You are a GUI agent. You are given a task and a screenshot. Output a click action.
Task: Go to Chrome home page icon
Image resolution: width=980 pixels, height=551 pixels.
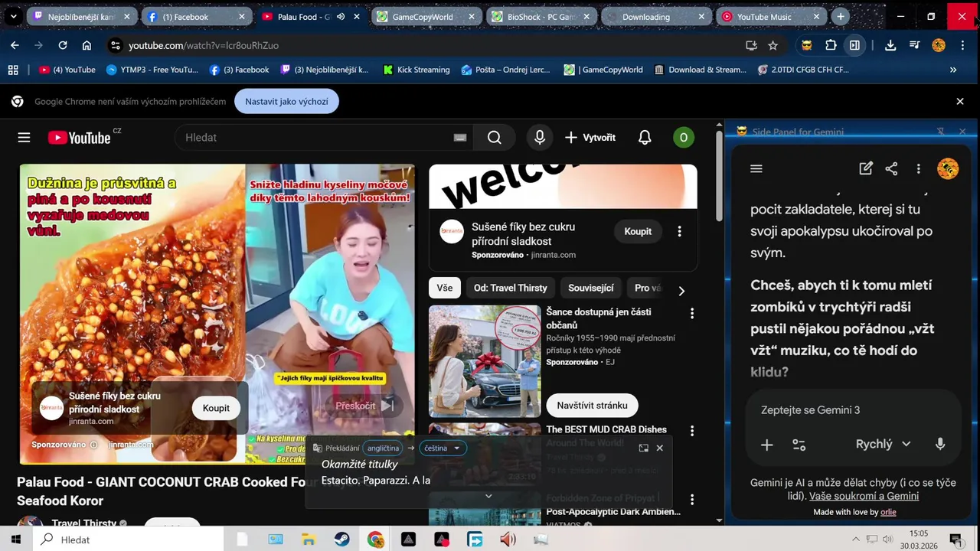[87, 45]
